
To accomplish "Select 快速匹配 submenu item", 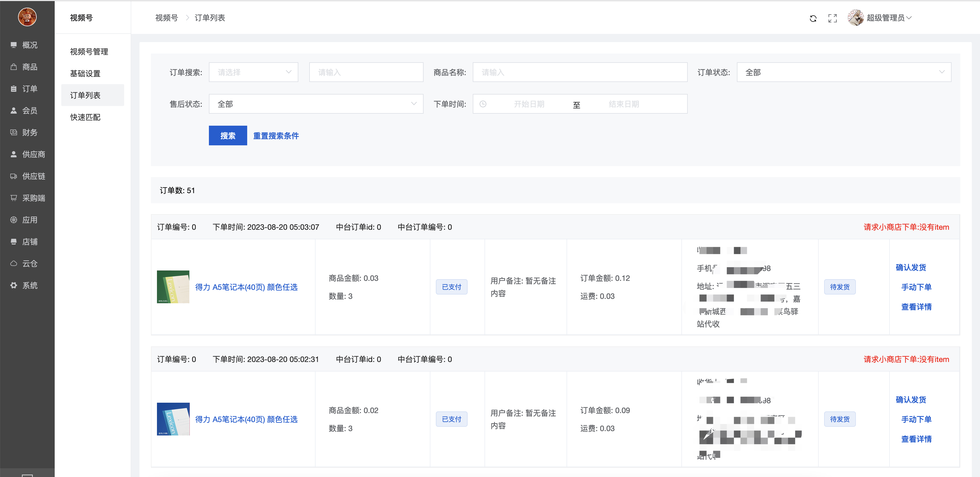I will [x=85, y=117].
